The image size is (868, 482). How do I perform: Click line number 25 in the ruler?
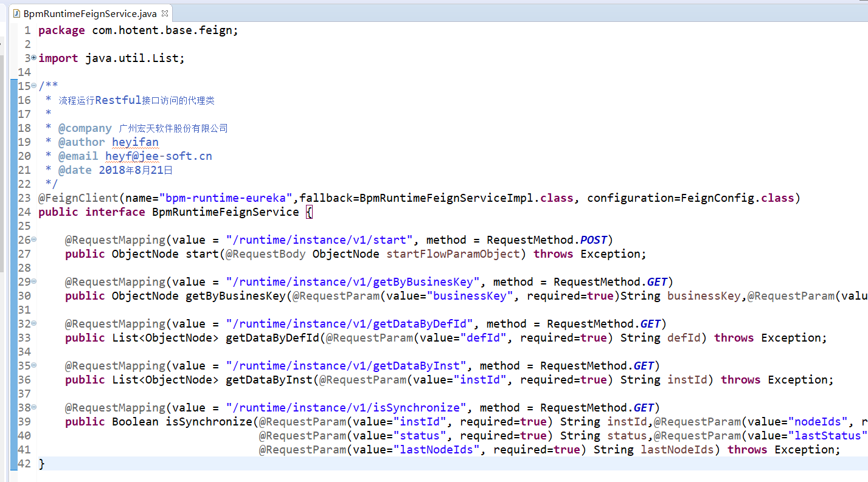tap(24, 226)
